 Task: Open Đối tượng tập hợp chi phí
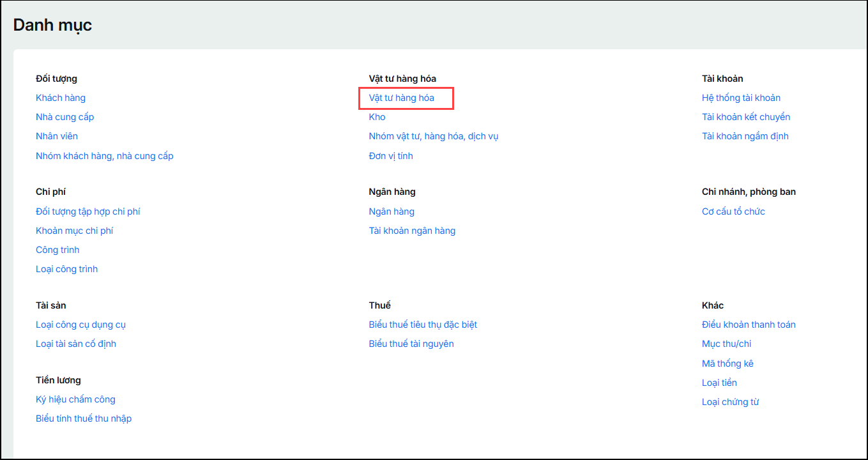[x=88, y=211]
